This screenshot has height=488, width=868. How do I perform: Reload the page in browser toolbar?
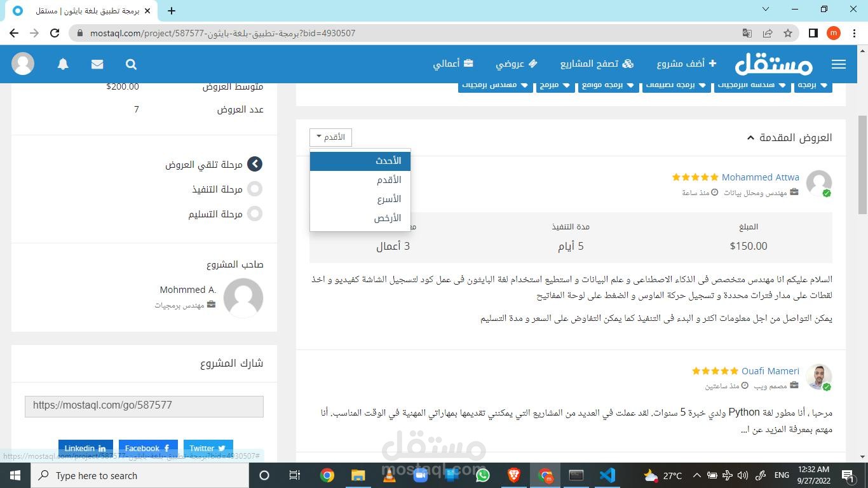coord(55,33)
